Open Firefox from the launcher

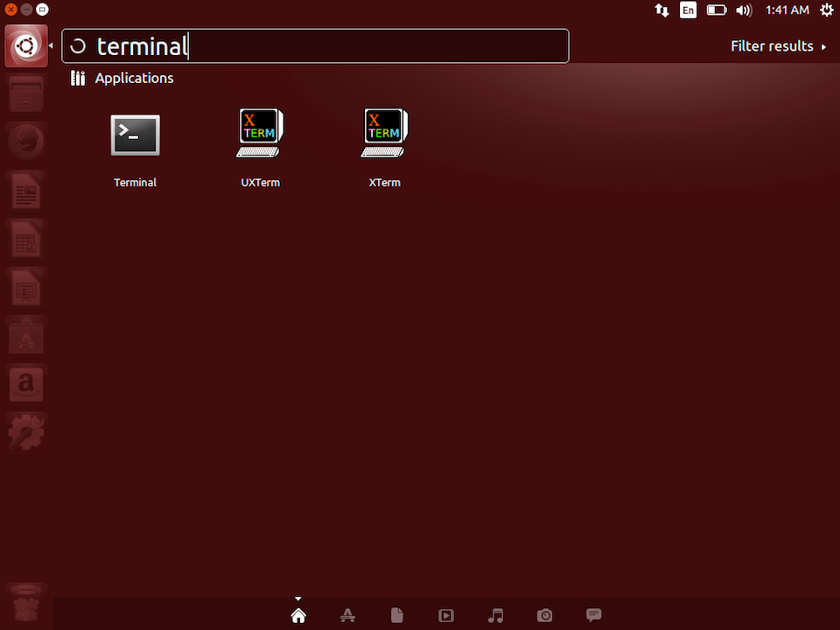(26, 141)
